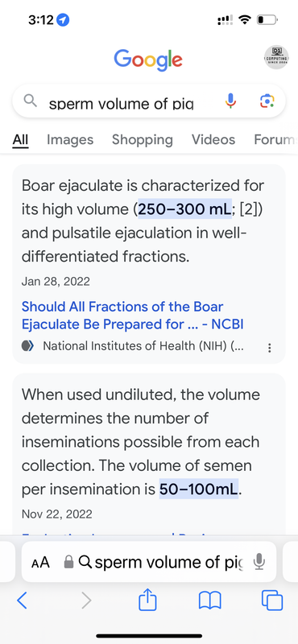
Task: Open the Forums results tab
Action: (275, 139)
